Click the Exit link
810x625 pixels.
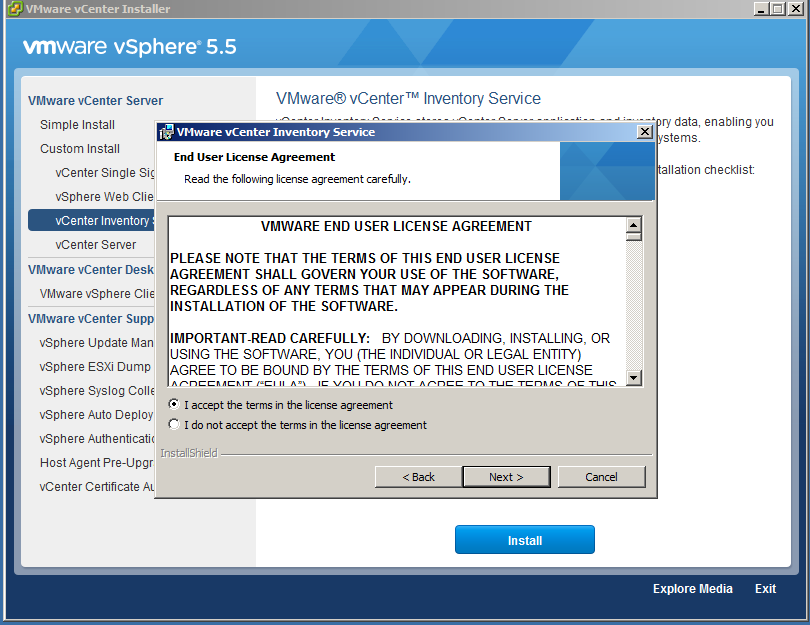pos(765,589)
